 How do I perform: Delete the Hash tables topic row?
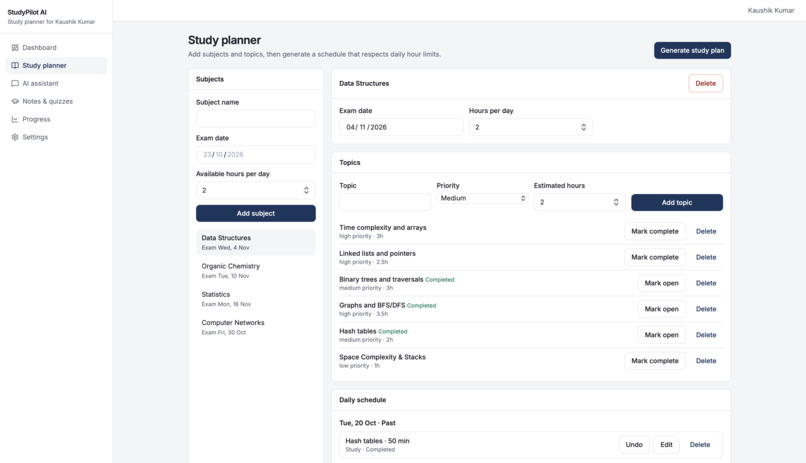[x=706, y=335]
